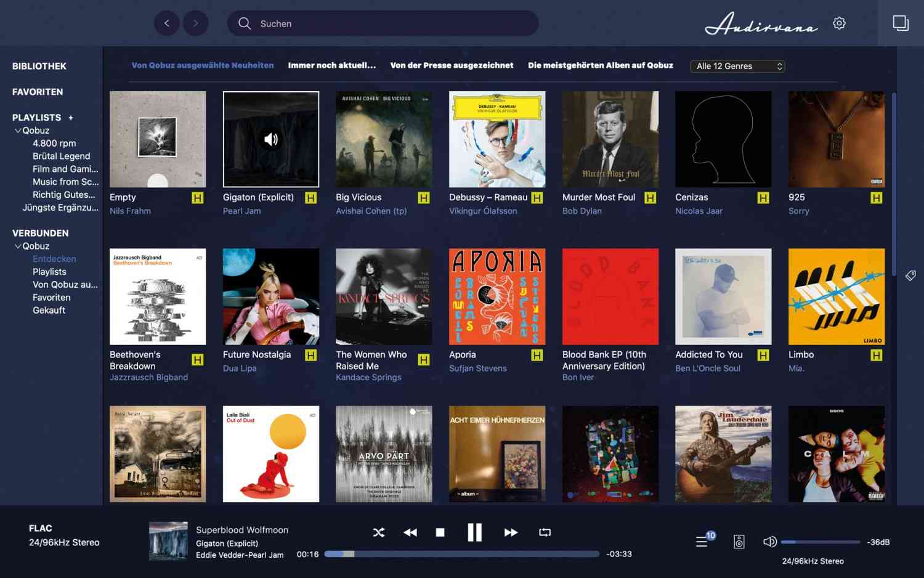Viewport: 924px width, 578px height.
Task: Mute the volume speaker icon
Action: [x=769, y=542]
